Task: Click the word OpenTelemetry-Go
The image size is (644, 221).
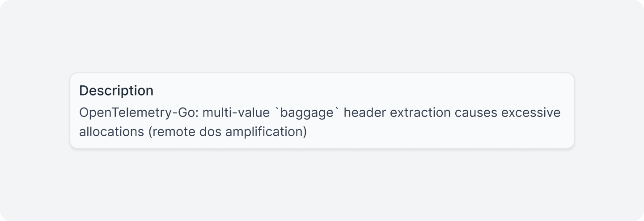Action: coord(139,113)
